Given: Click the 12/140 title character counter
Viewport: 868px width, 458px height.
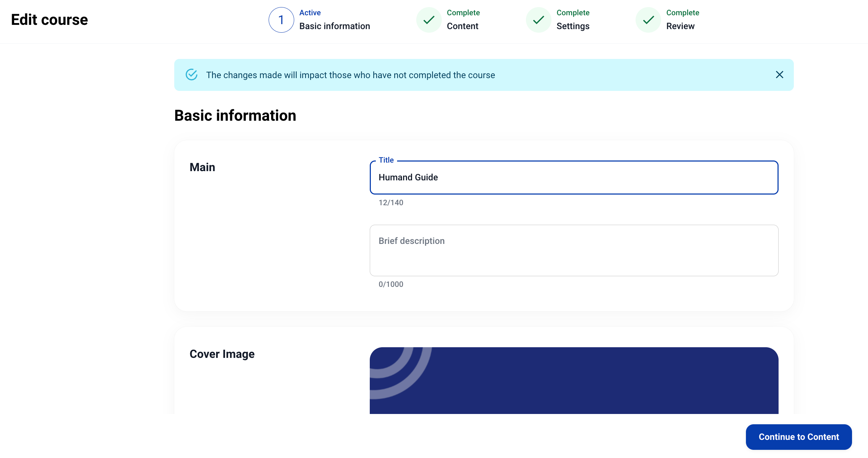Looking at the screenshot, I should tap(391, 203).
